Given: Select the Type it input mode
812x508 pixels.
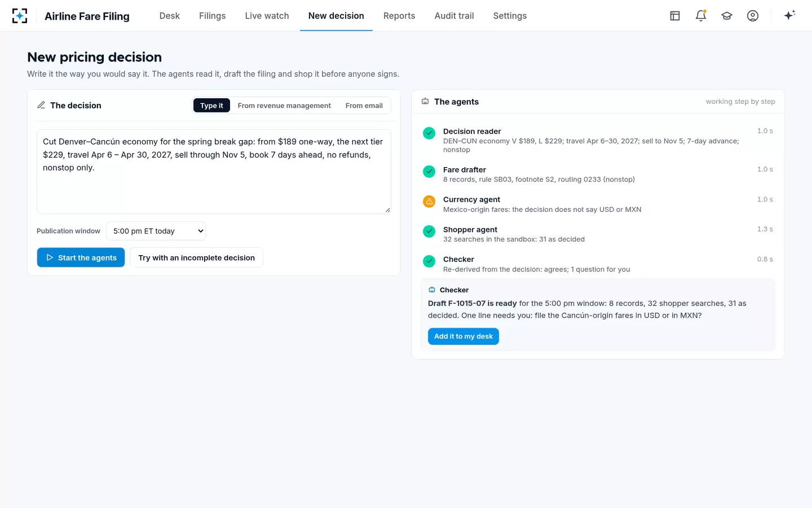Looking at the screenshot, I should pos(211,106).
